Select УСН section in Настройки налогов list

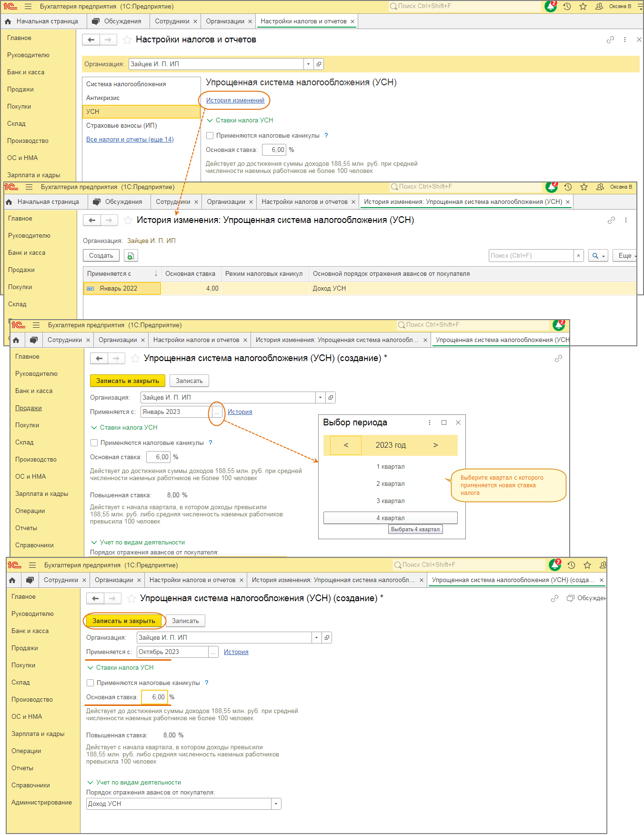pos(141,111)
